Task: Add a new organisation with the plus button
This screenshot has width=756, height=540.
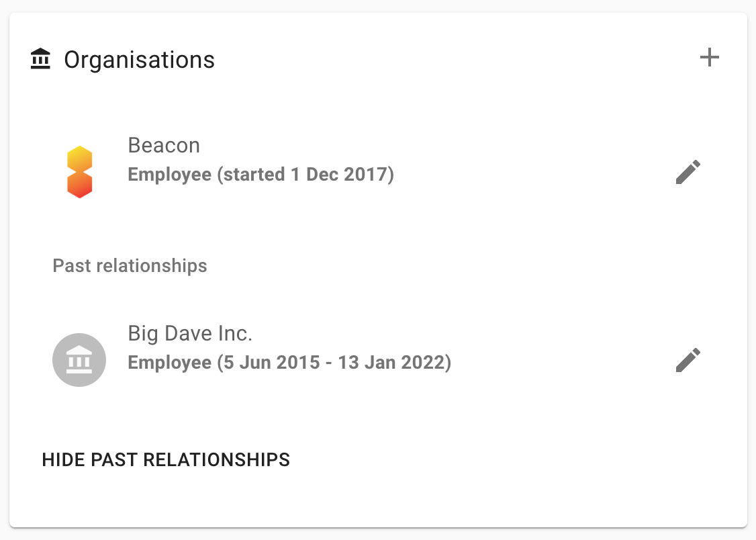Action: 710,58
